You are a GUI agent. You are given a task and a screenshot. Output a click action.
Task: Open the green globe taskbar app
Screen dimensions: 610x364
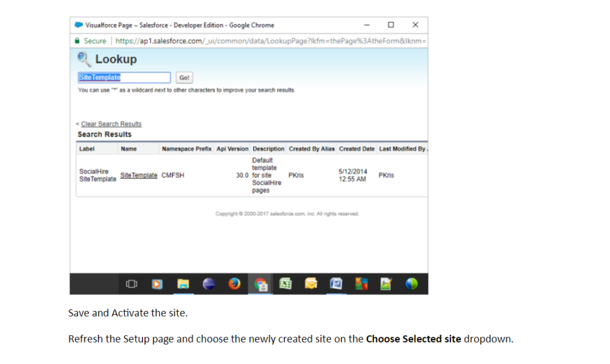coord(412,284)
